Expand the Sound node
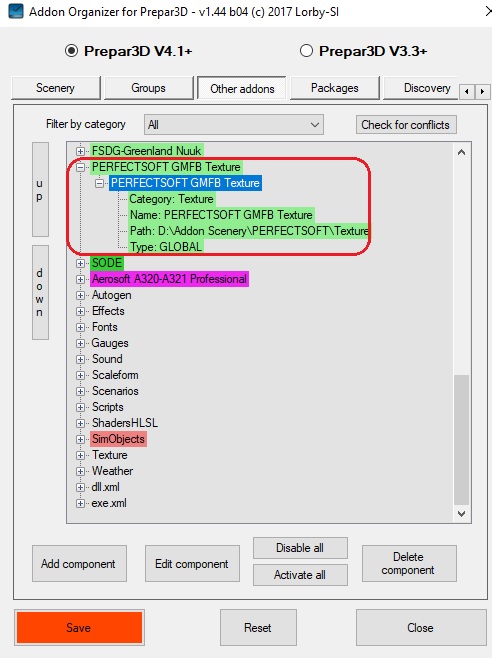Screen dimensions: 492x658 point(80,359)
